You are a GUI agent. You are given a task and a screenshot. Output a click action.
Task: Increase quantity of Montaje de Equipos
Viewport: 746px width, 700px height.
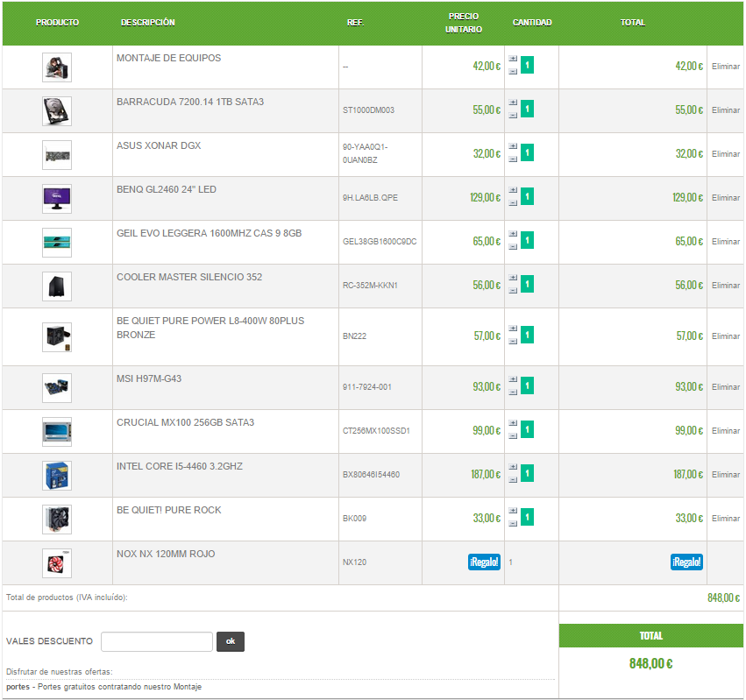[513, 59]
